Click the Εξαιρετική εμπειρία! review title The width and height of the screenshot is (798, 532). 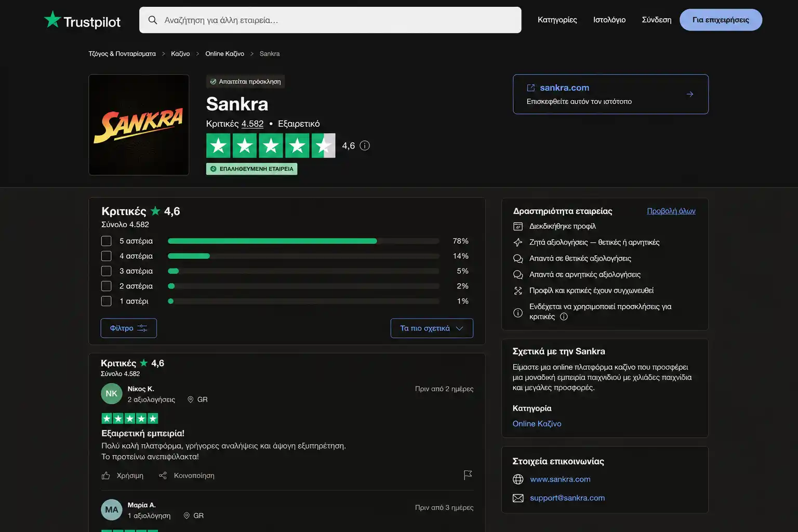pos(143,433)
